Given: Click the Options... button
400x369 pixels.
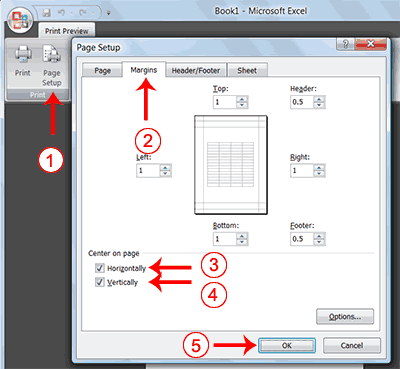Looking at the screenshot, I should [345, 317].
